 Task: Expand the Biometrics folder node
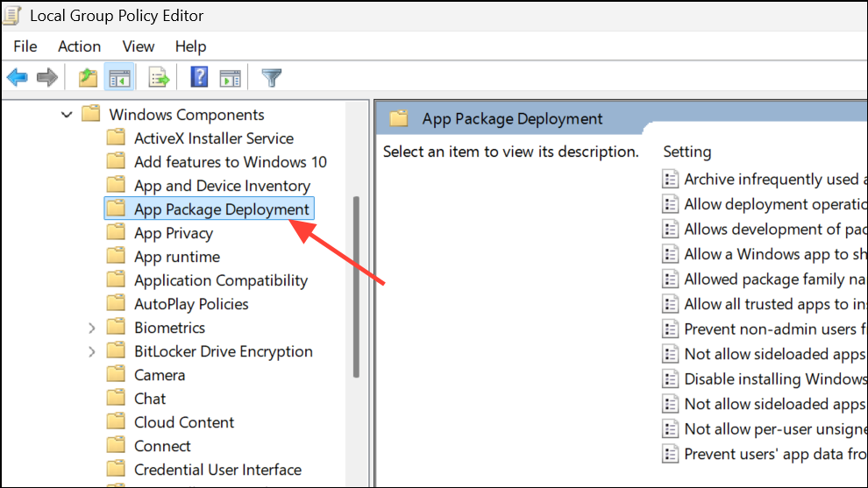click(92, 328)
